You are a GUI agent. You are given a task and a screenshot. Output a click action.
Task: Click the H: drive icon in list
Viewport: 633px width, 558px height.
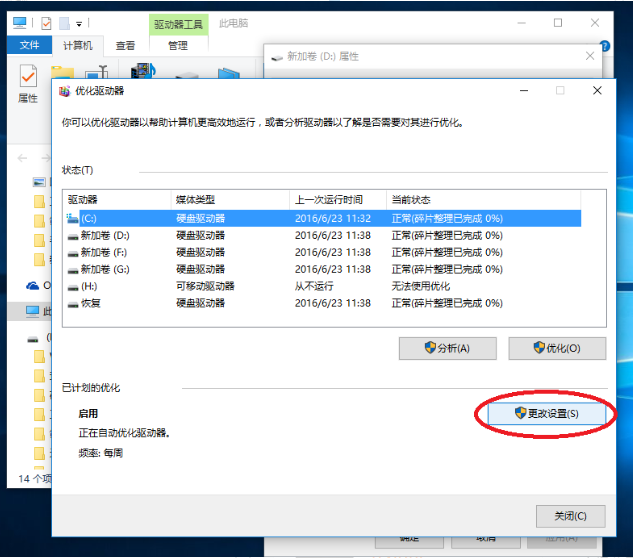point(73,287)
